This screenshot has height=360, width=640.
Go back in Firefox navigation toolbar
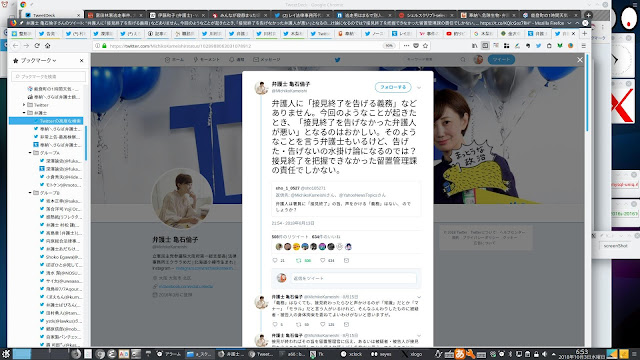(x=15, y=46)
